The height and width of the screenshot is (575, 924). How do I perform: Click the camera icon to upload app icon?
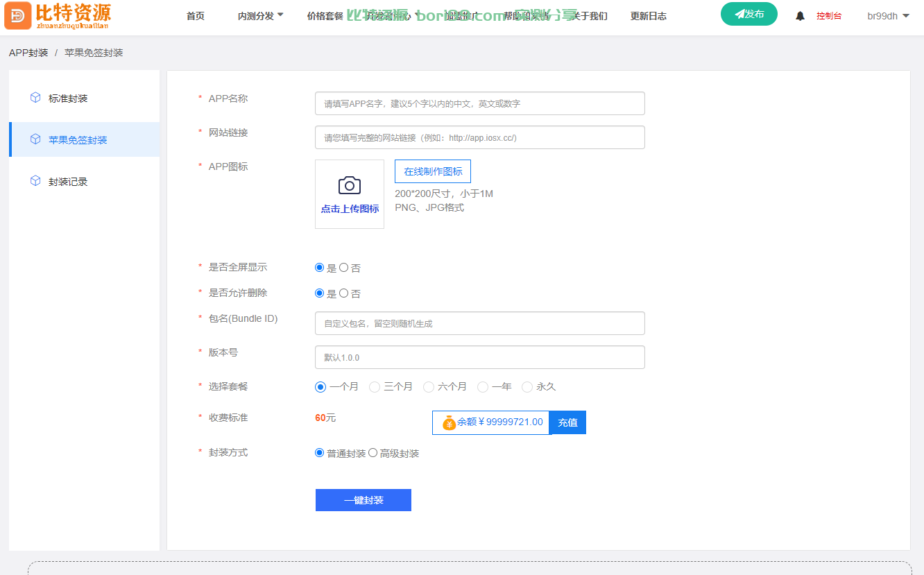pos(350,185)
